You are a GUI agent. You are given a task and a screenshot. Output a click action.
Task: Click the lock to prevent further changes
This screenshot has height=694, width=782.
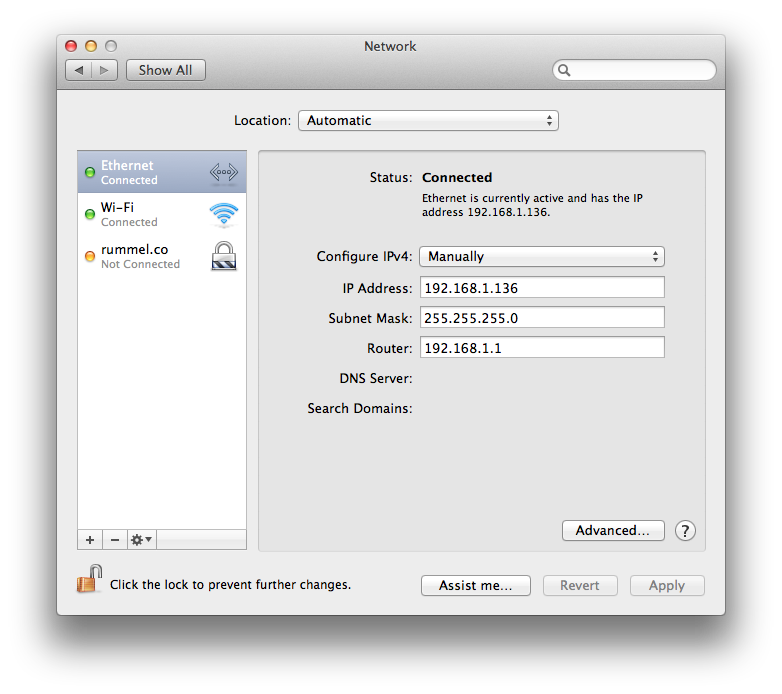tap(90, 579)
